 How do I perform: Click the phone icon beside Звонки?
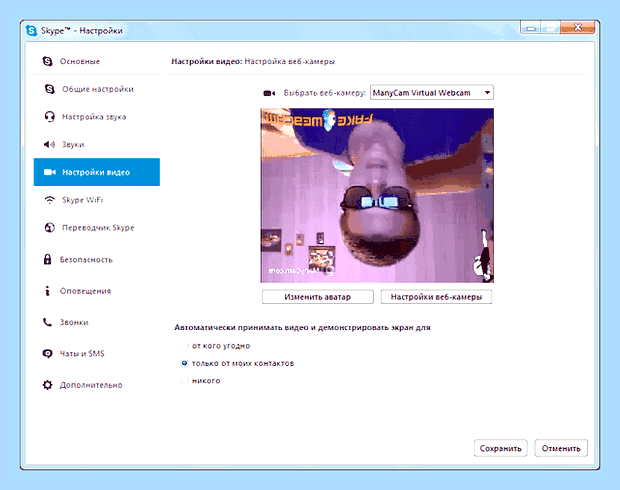coord(47,322)
